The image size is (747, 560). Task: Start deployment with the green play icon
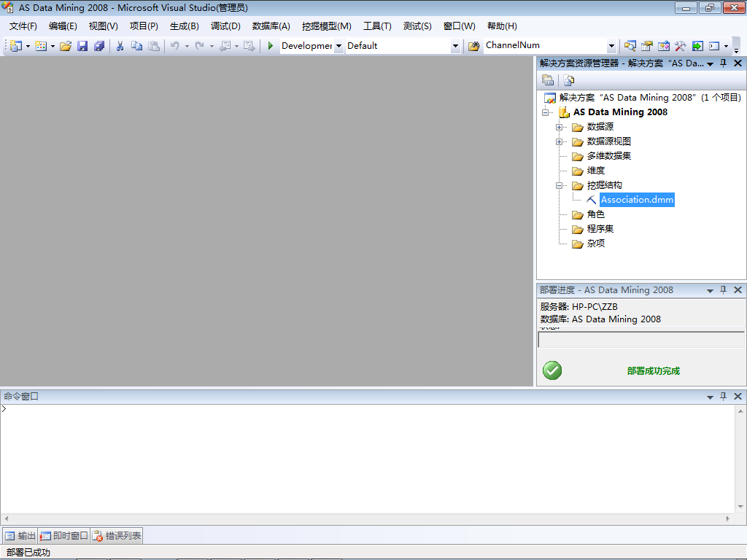pyautogui.click(x=270, y=46)
